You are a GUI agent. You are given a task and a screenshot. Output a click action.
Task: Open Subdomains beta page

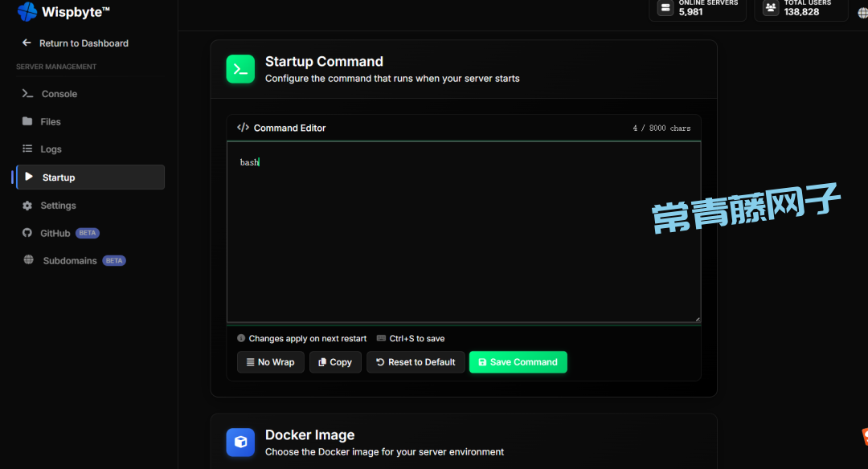(x=69, y=261)
